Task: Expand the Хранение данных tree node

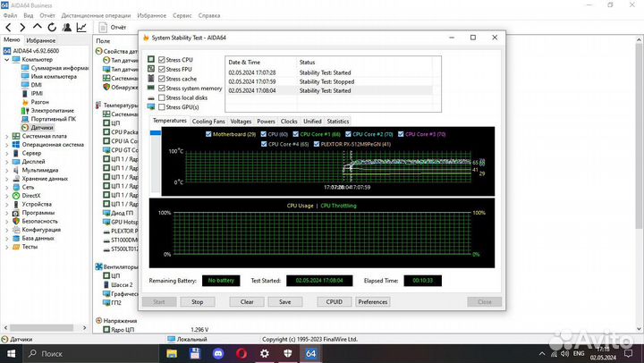Action: [7, 179]
